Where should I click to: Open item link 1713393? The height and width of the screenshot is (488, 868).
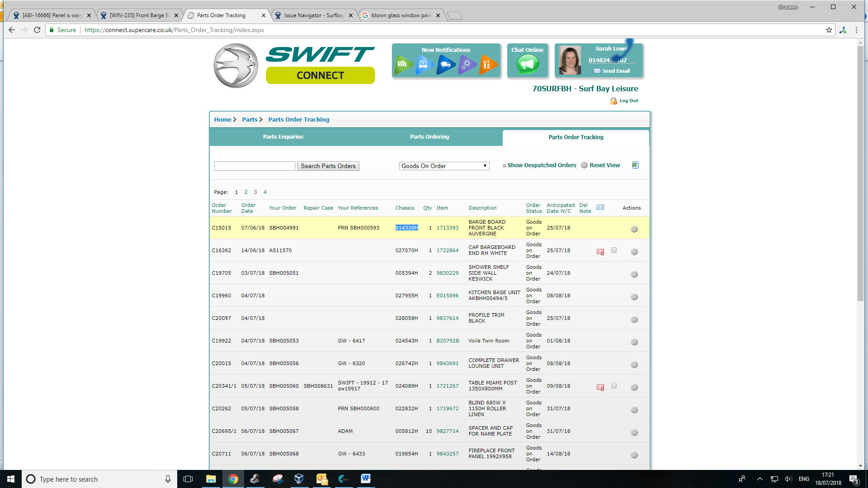[447, 228]
